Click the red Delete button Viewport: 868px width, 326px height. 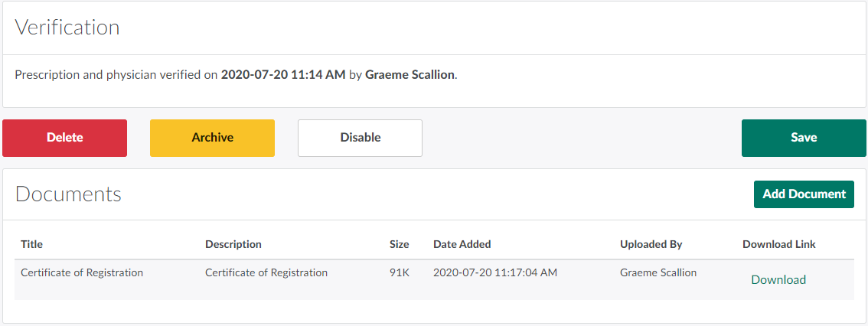[65, 138]
